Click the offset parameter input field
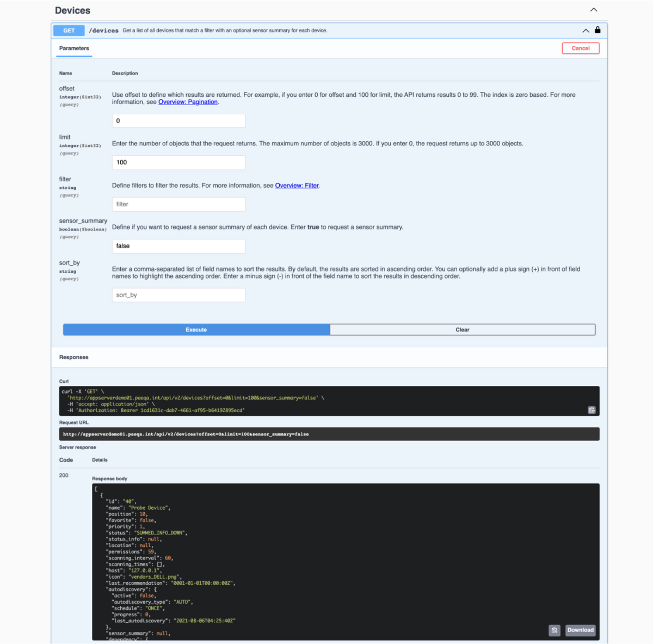This screenshot has width=653, height=644. point(178,120)
